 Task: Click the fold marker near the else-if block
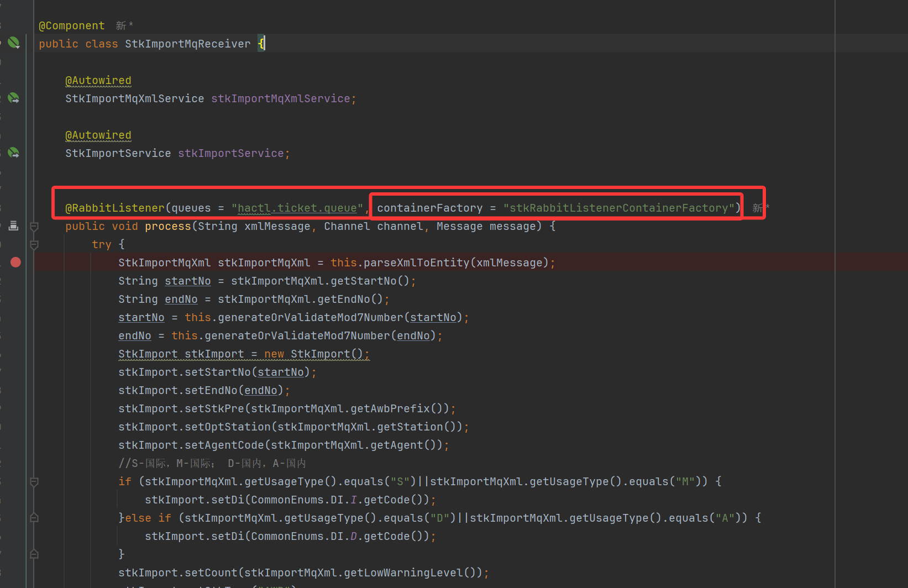click(34, 518)
